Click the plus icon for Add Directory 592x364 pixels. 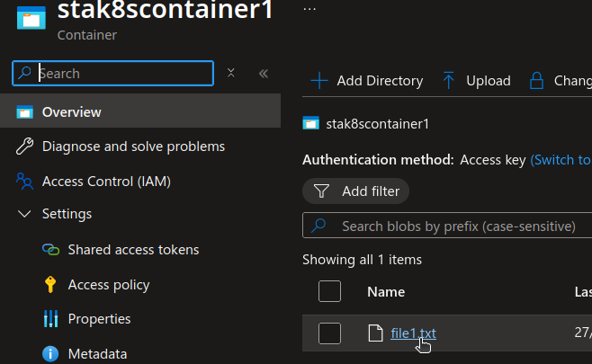[x=319, y=81]
